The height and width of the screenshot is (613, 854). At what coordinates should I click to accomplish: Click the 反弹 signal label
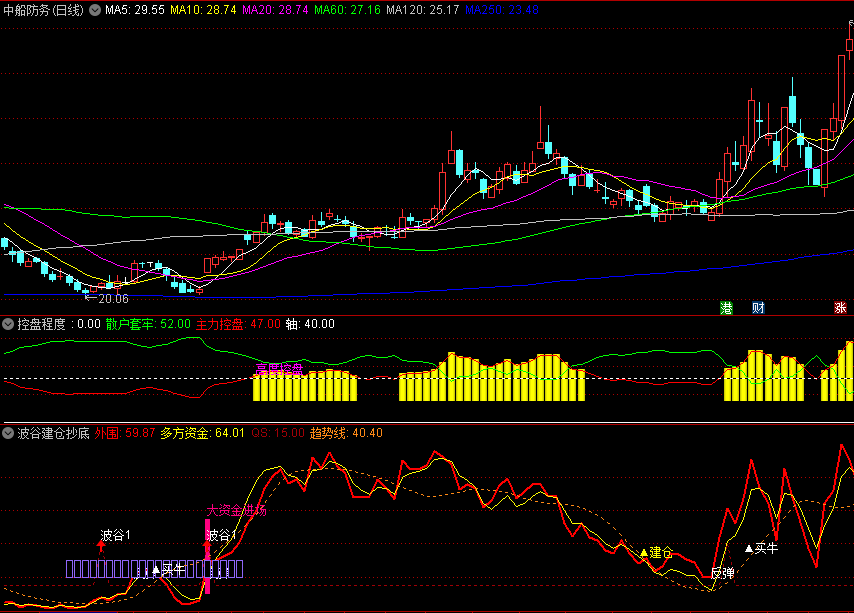(x=723, y=573)
